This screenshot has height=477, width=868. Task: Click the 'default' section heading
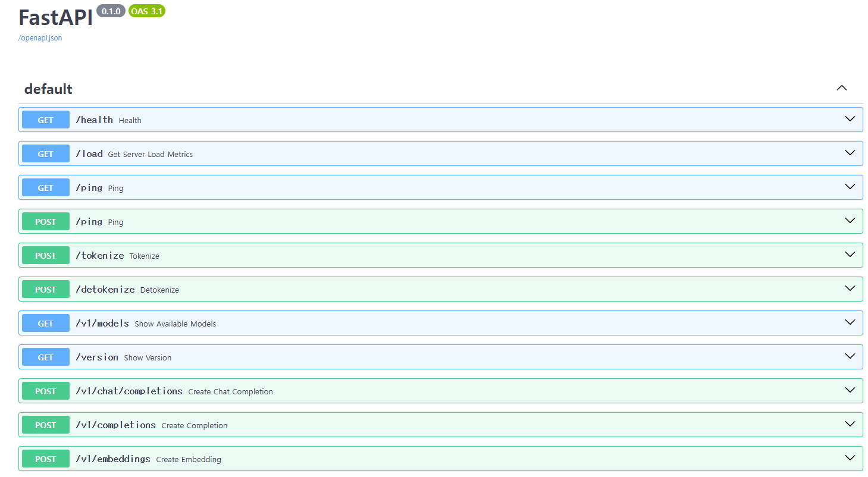pyautogui.click(x=48, y=89)
